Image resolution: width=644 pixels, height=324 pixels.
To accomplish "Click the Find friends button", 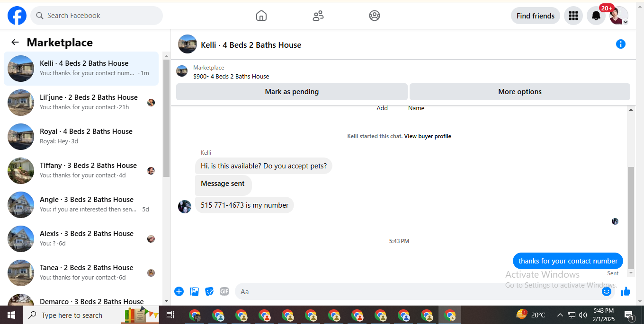I will point(536,16).
